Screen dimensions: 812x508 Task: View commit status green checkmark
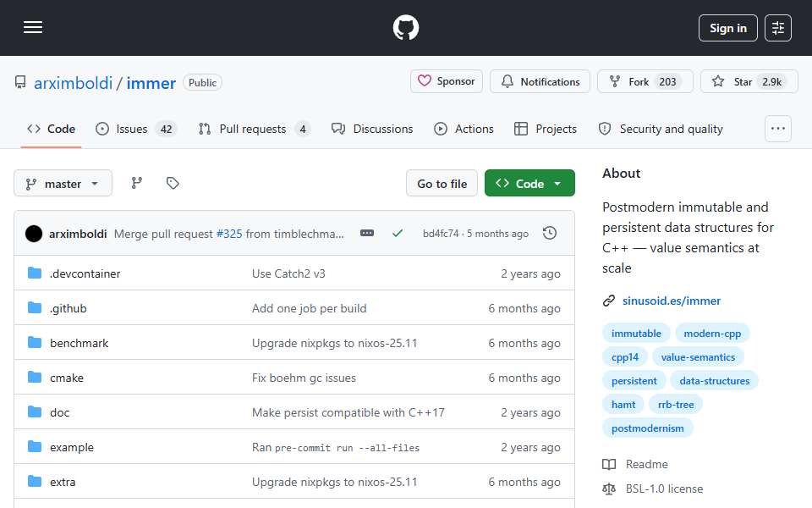398,234
